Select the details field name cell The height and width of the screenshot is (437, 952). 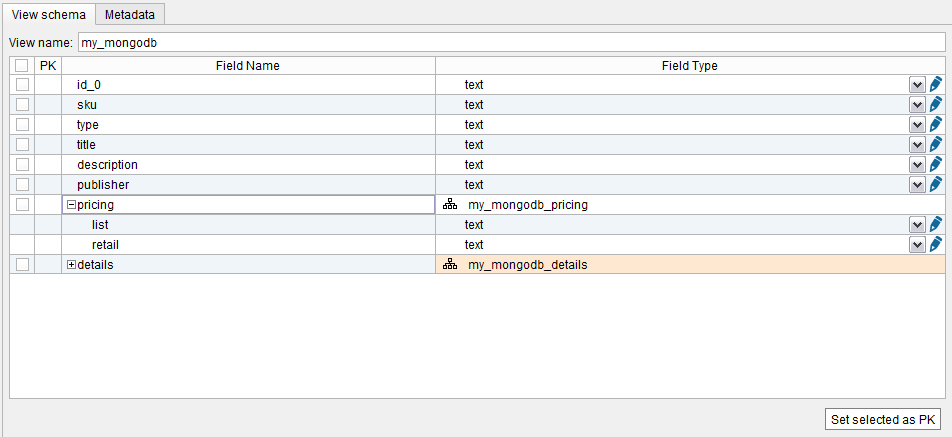pos(248,265)
